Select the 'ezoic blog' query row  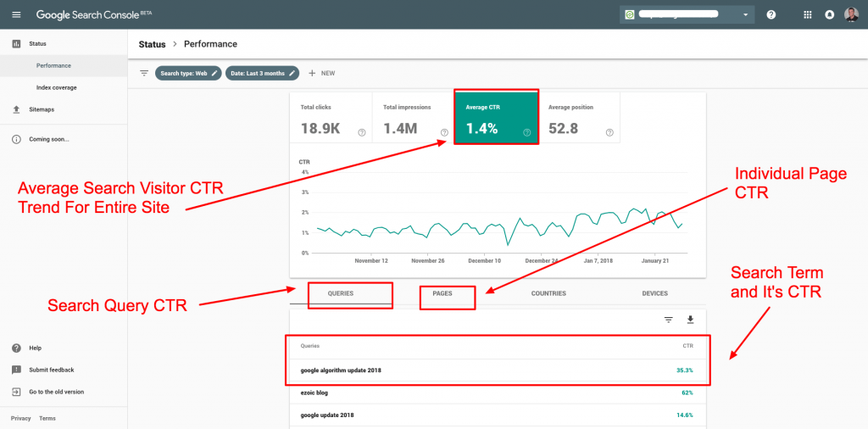coord(498,393)
